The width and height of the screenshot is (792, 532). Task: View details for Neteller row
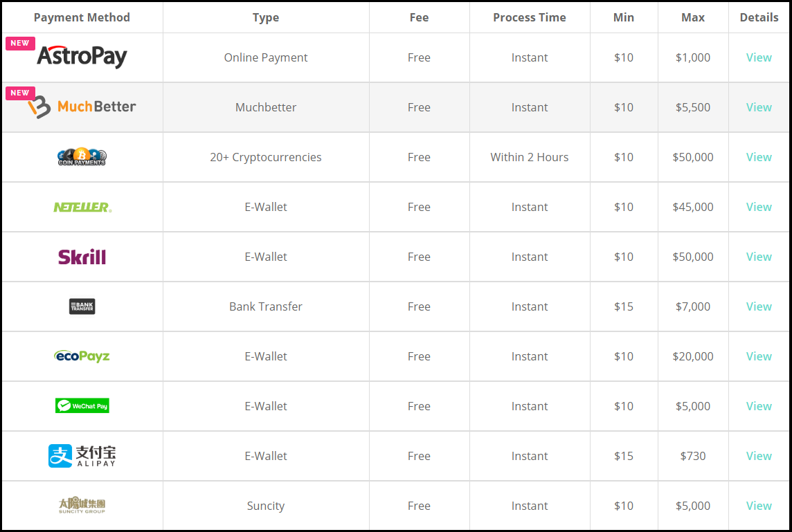tap(759, 207)
